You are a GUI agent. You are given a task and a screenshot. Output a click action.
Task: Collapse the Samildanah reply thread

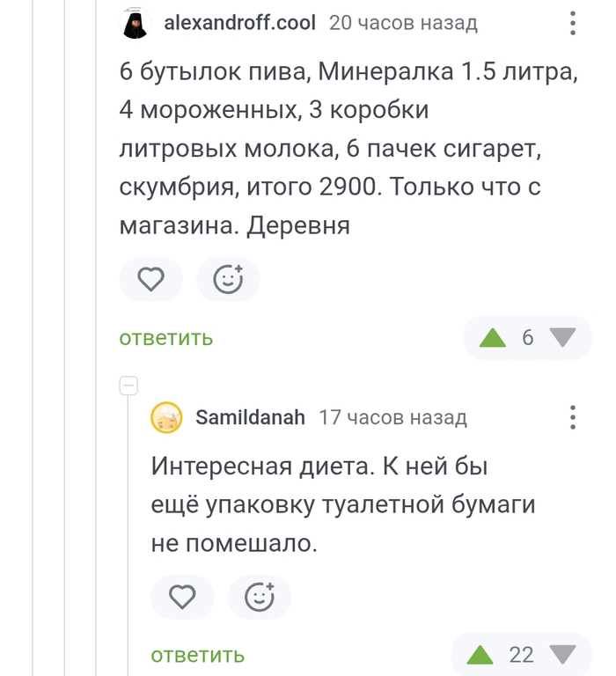[128, 385]
